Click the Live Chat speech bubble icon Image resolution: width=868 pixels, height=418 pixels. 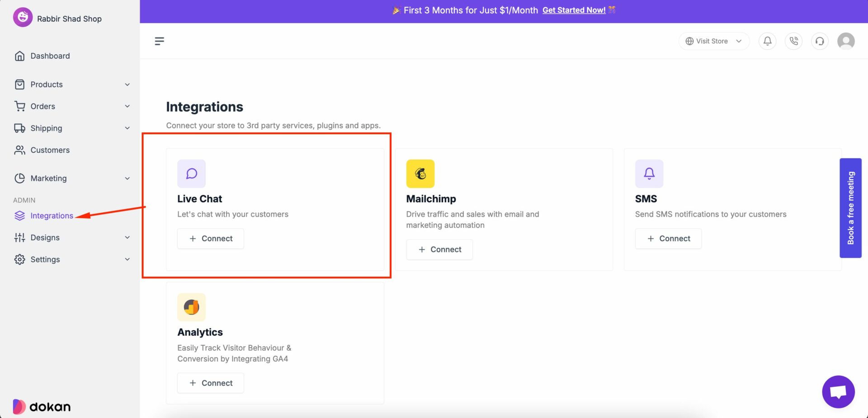pyautogui.click(x=191, y=174)
